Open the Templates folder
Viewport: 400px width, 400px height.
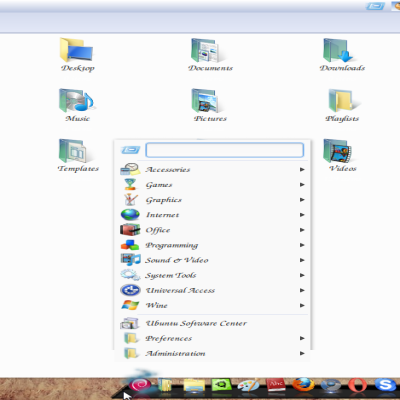tap(77, 155)
